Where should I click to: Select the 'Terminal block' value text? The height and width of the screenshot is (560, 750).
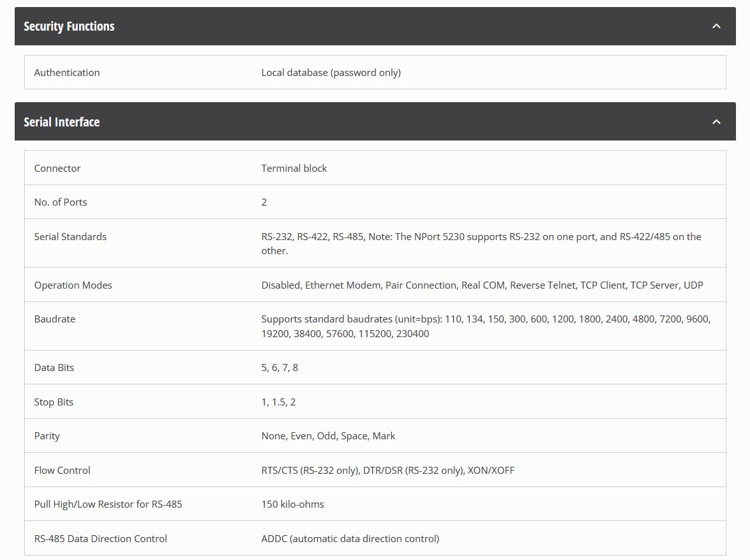(294, 168)
